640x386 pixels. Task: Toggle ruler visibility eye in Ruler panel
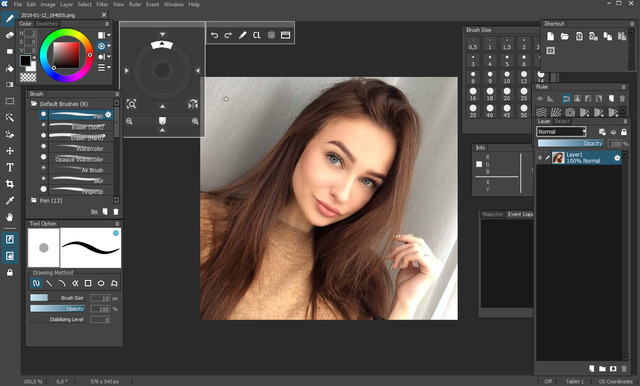[540, 98]
